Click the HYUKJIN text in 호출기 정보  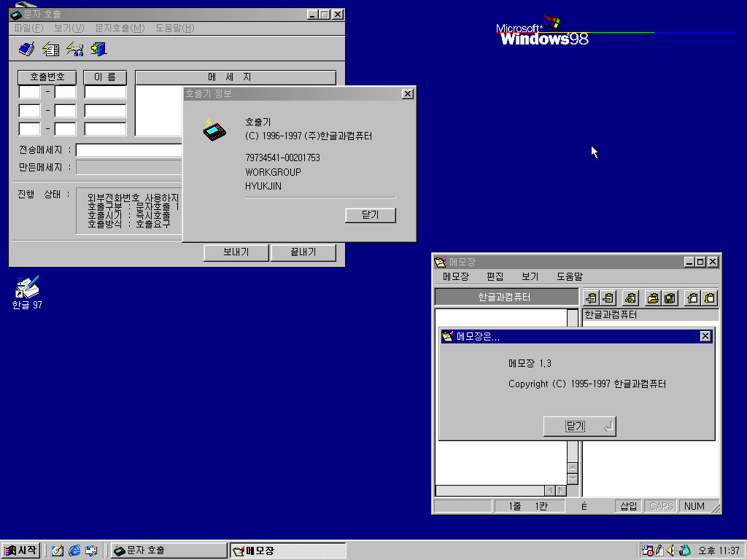[263, 186]
